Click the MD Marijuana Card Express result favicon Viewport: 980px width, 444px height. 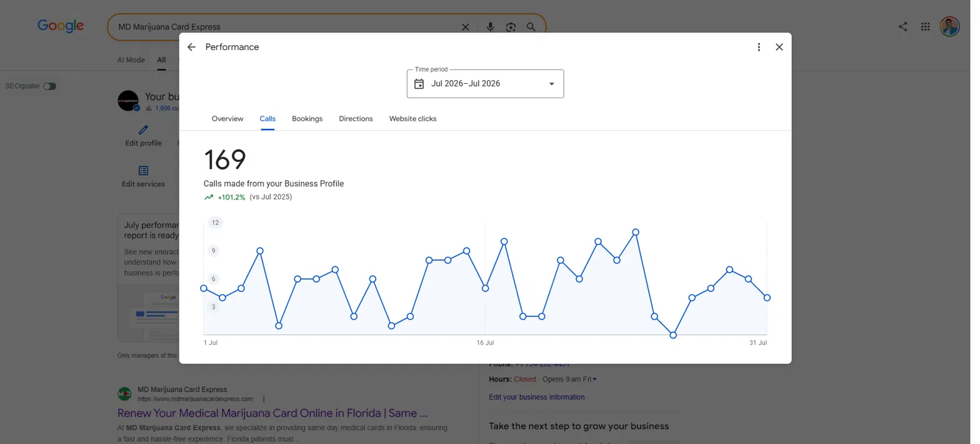(124, 394)
